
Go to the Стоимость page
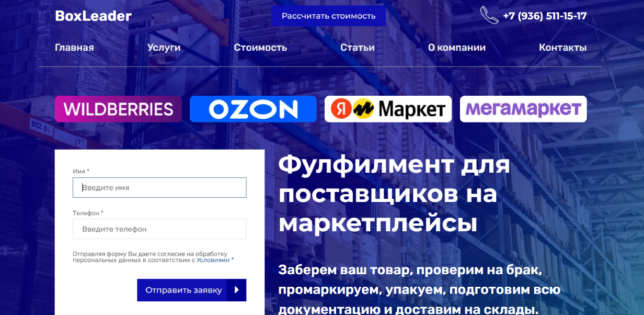(260, 48)
